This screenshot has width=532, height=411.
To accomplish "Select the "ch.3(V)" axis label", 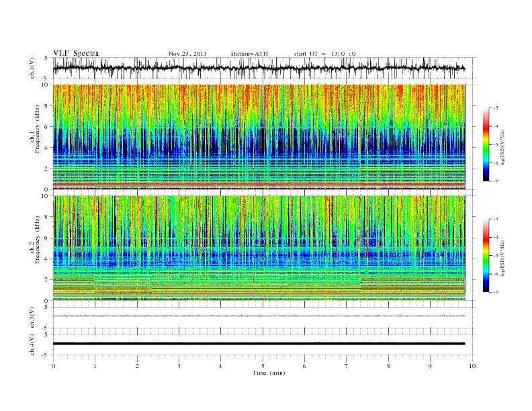I will [32, 318].
